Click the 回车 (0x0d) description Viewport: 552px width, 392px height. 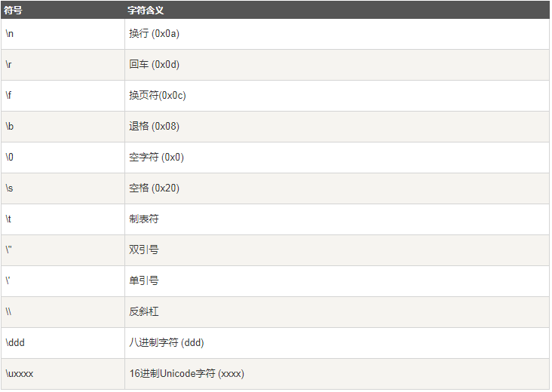pos(154,64)
